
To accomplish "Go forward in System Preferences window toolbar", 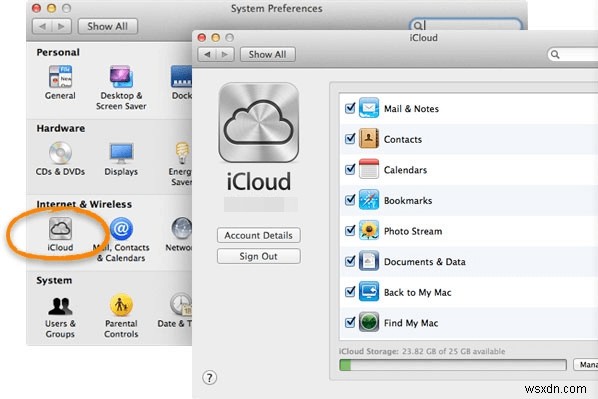I will [x=61, y=26].
